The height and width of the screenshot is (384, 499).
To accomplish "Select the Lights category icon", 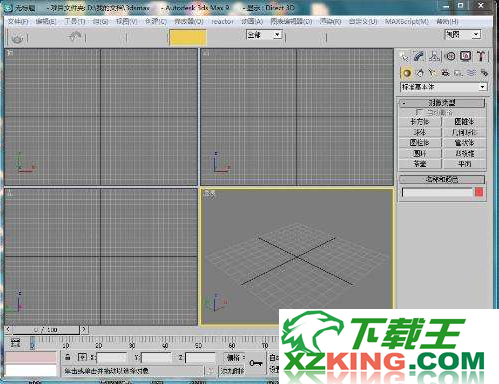I will point(432,72).
